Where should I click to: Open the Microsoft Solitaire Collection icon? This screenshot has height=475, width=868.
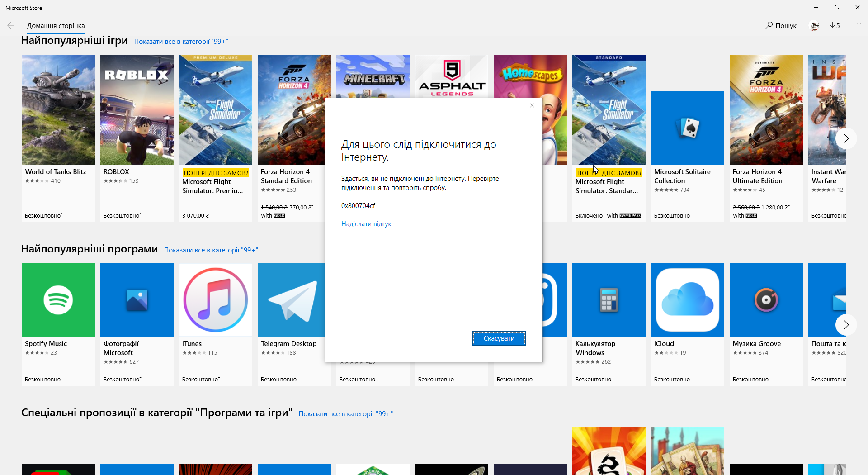coord(688,128)
